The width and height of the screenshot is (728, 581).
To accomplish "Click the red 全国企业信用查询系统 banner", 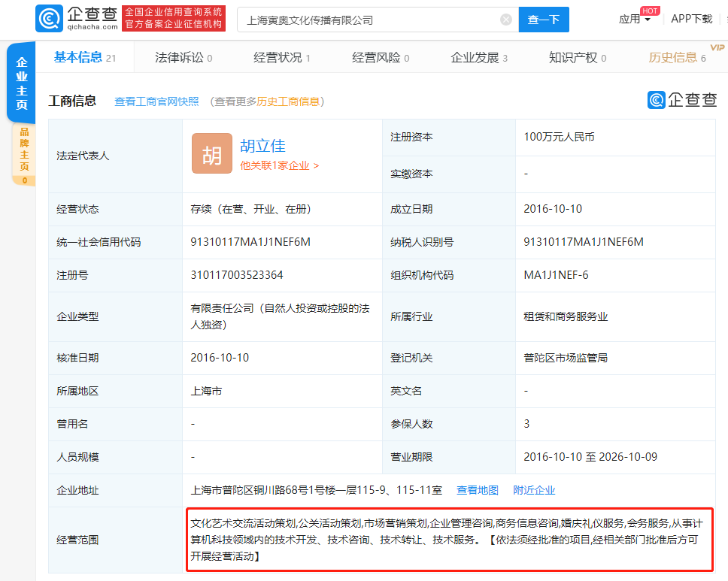I will tap(174, 19).
